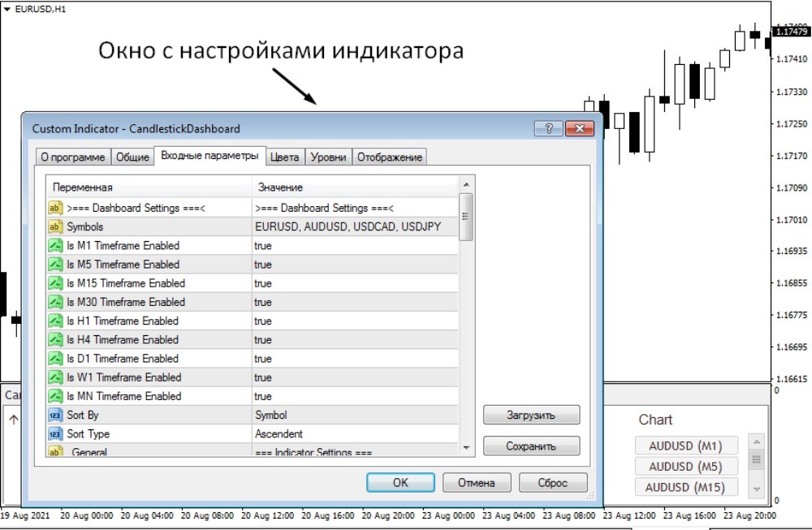Click the bool icon for Is MN Timeframe Enabled
The width and height of the screenshot is (812, 530).
point(55,396)
